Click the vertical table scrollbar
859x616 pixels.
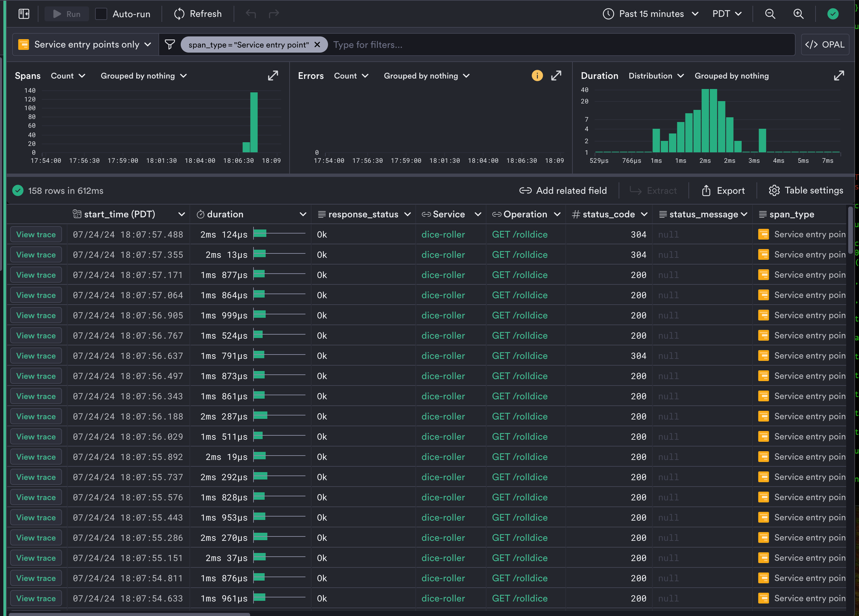(x=850, y=230)
